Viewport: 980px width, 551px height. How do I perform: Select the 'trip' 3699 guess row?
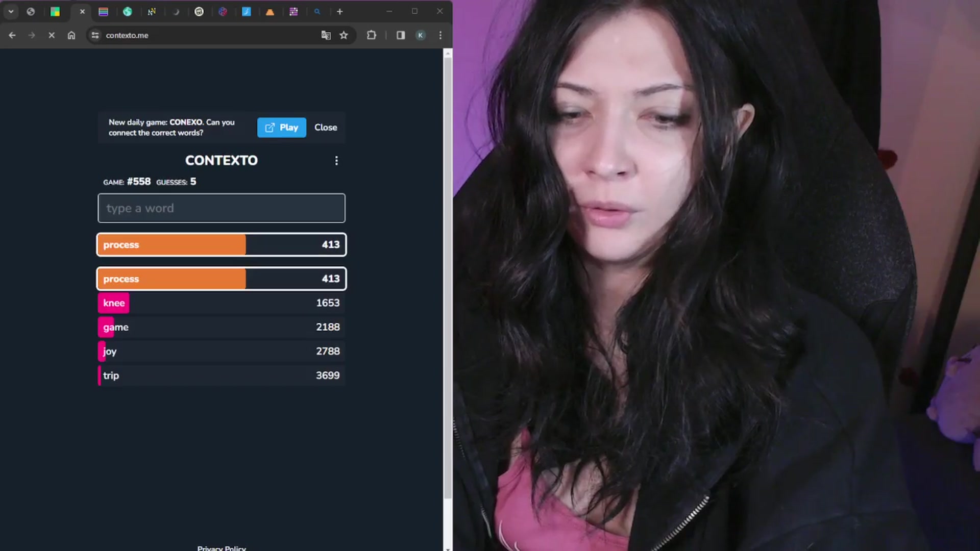(222, 375)
